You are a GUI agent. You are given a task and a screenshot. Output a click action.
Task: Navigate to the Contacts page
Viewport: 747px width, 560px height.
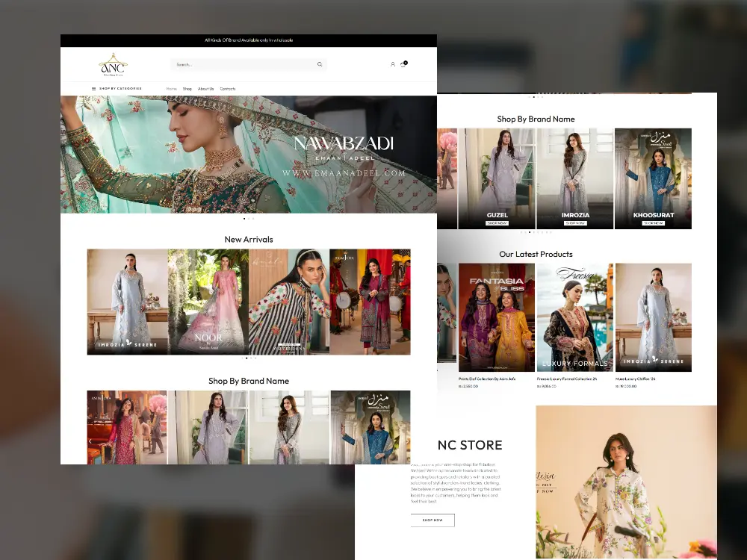click(228, 89)
